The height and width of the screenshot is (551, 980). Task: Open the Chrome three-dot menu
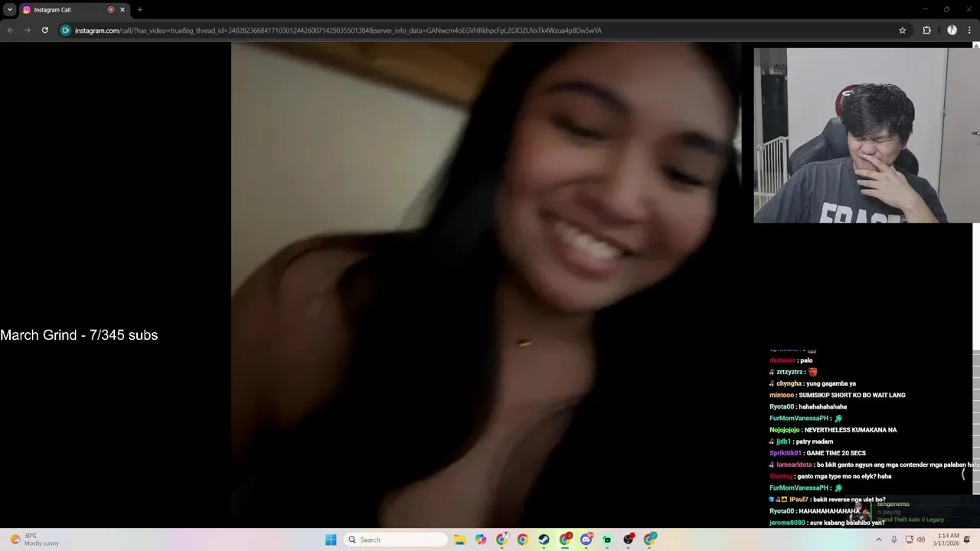[970, 31]
